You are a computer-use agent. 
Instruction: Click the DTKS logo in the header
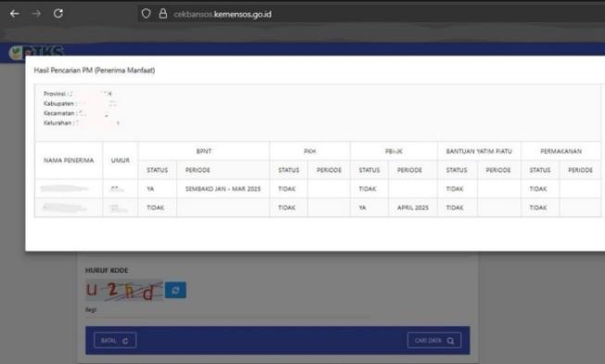coord(37,52)
